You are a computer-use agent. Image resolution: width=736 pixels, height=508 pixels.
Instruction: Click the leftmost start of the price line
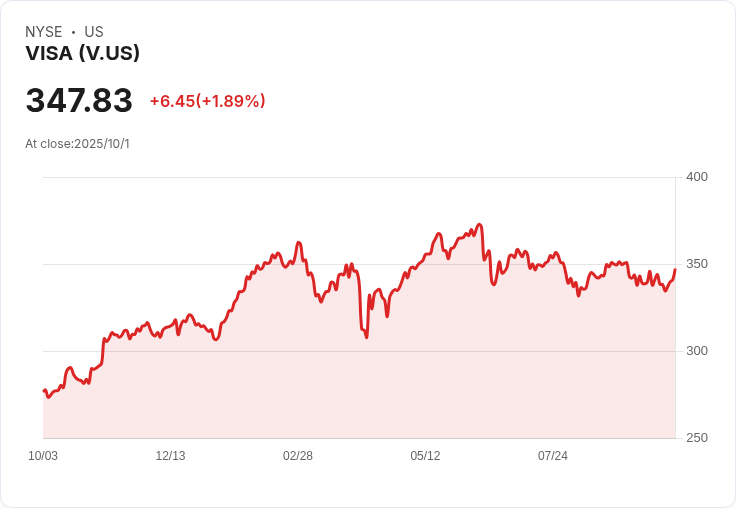point(44,390)
